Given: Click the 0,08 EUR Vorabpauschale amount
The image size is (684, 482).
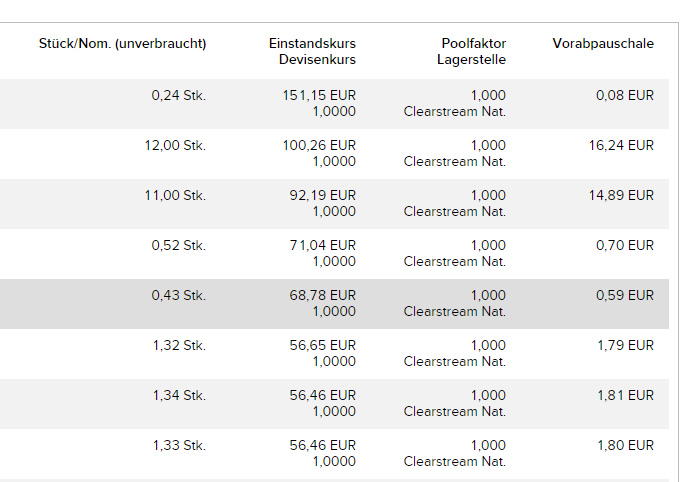Looking at the screenshot, I should tap(625, 96).
